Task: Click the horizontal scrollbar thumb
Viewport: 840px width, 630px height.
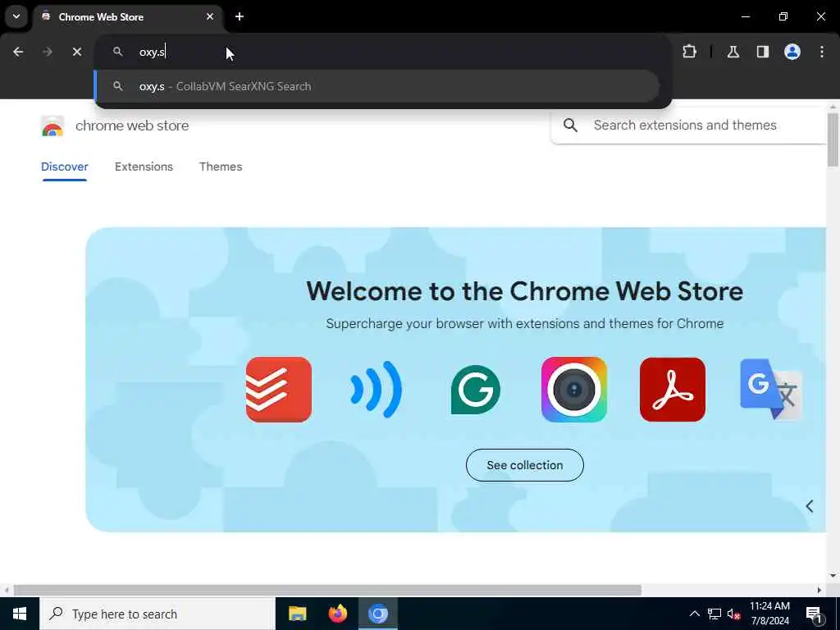Action: point(327,590)
